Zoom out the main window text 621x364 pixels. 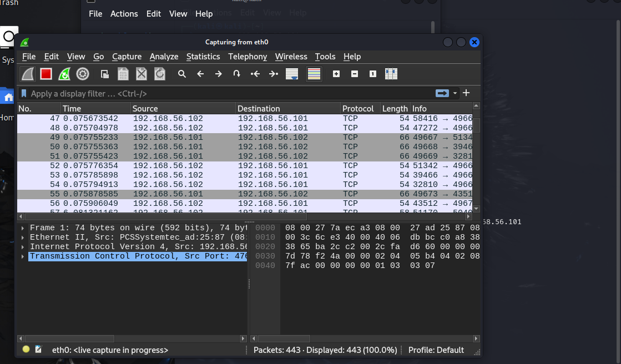pos(355,74)
